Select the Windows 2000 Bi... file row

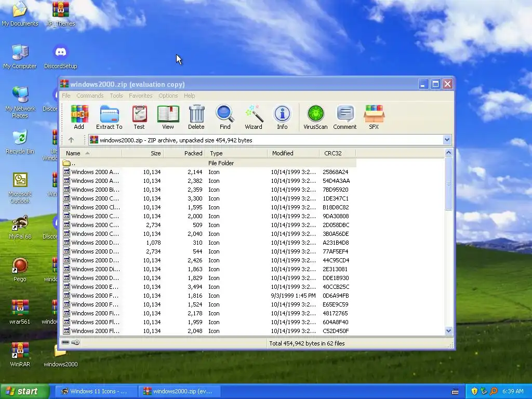209,190
